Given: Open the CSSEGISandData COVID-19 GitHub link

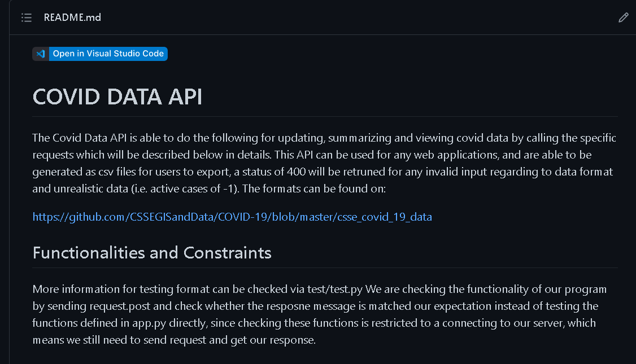Looking at the screenshot, I should pos(232,217).
